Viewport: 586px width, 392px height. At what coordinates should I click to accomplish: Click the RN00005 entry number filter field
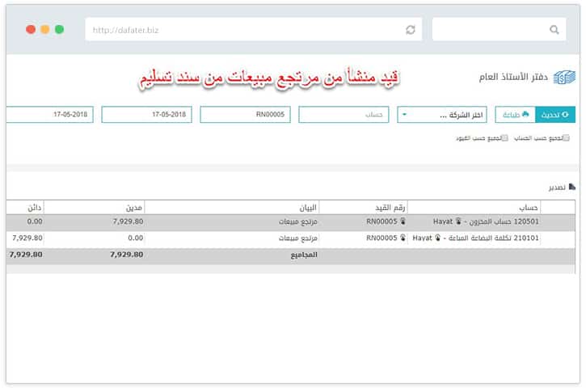(x=245, y=115)
